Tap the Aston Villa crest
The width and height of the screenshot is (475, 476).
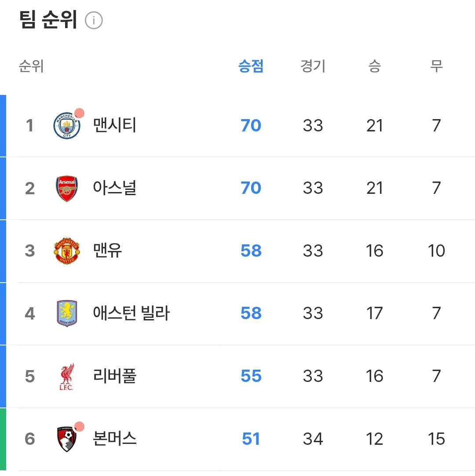67,314
